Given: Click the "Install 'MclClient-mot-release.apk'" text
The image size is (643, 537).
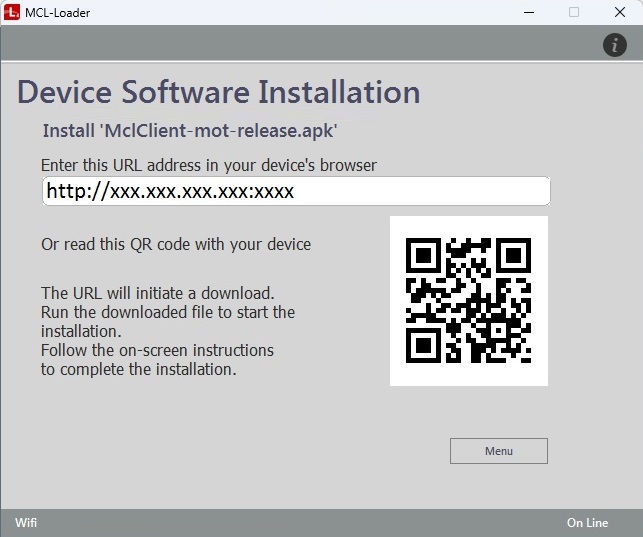Looking at the screenshot, I should click(x=190, y=131).
